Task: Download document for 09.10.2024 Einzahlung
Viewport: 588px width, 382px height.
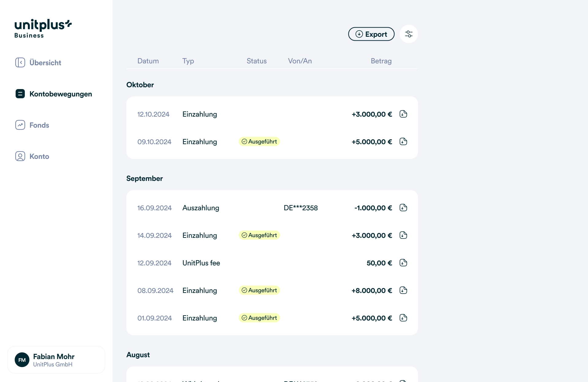Action: [x=403, y=142]
